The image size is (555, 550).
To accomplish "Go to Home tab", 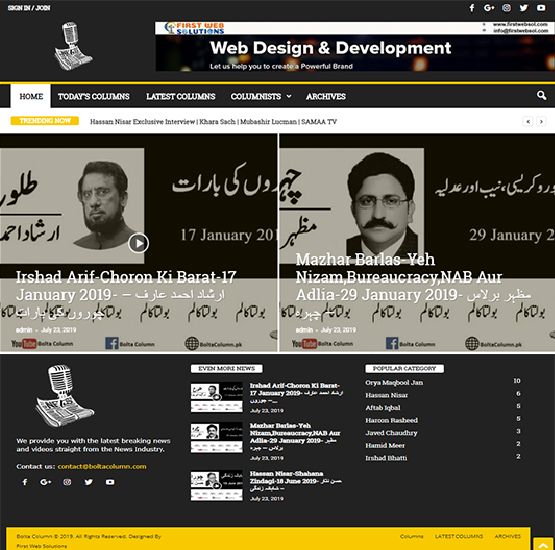I will click(31, 96).
